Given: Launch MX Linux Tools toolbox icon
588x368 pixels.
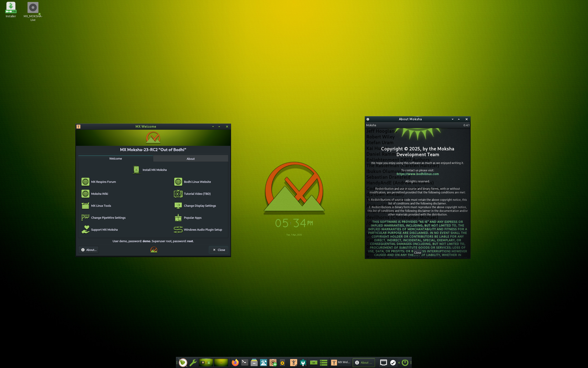Looking at the screenshot, I should tap(85, 205).
